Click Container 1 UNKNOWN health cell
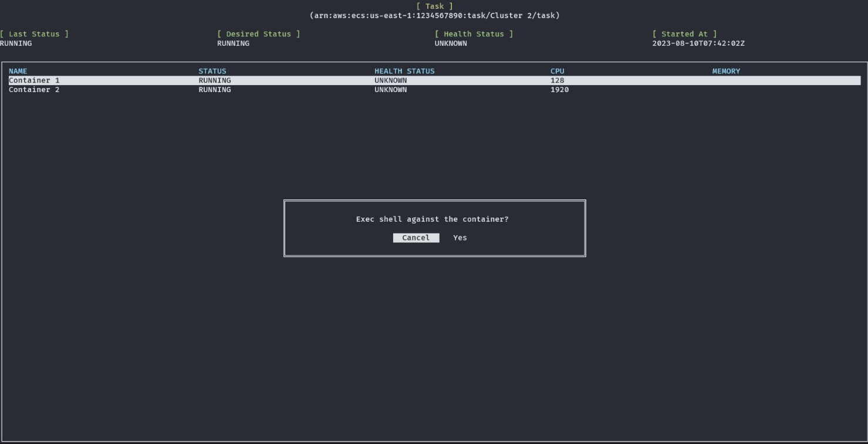 391,80
